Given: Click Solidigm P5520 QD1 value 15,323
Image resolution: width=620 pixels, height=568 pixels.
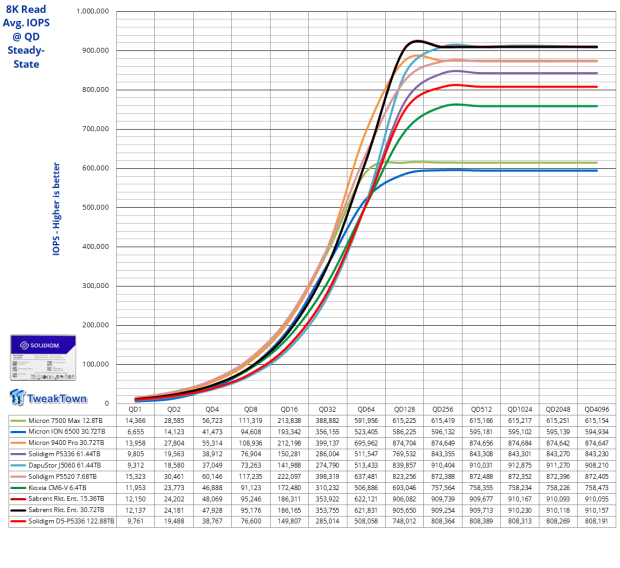Looking at the screenshot, I should [x=135, y=477].
